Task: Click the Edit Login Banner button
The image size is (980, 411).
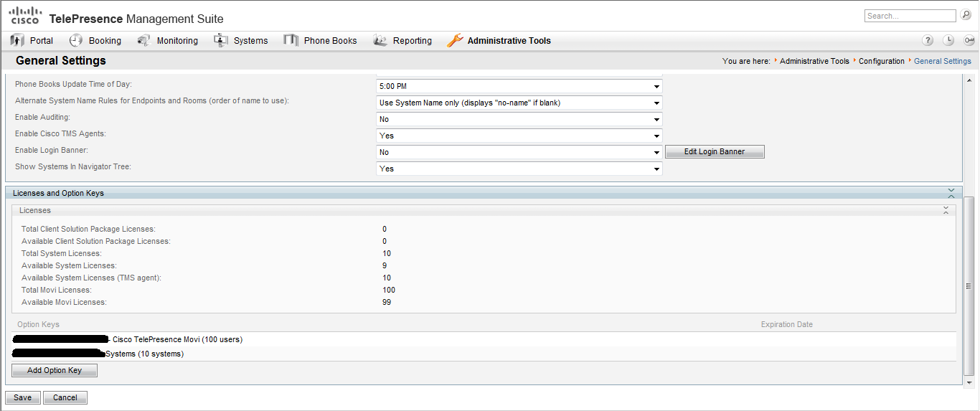Action: pyautogui.click(x=715, y=152)
